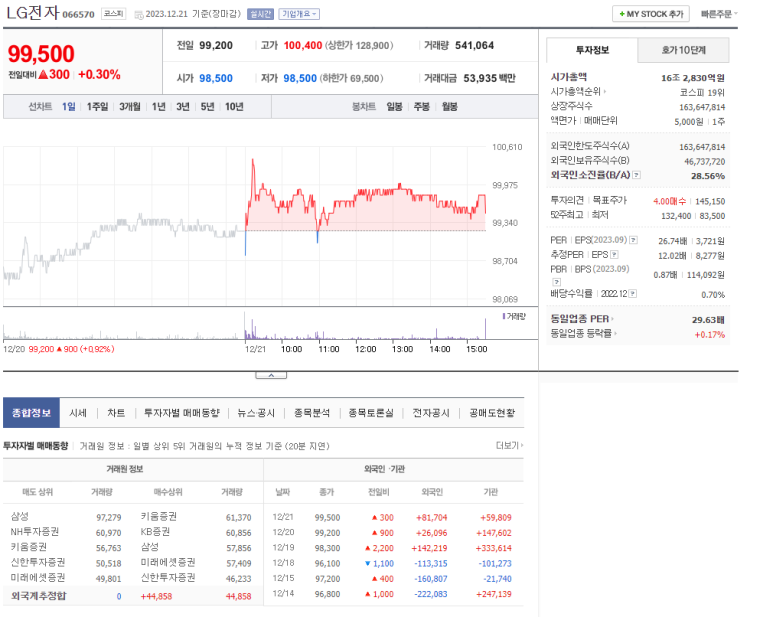The image size is (773, 617).
Task: Select 3개월 line chart period
Action: [x=130, y=106]
